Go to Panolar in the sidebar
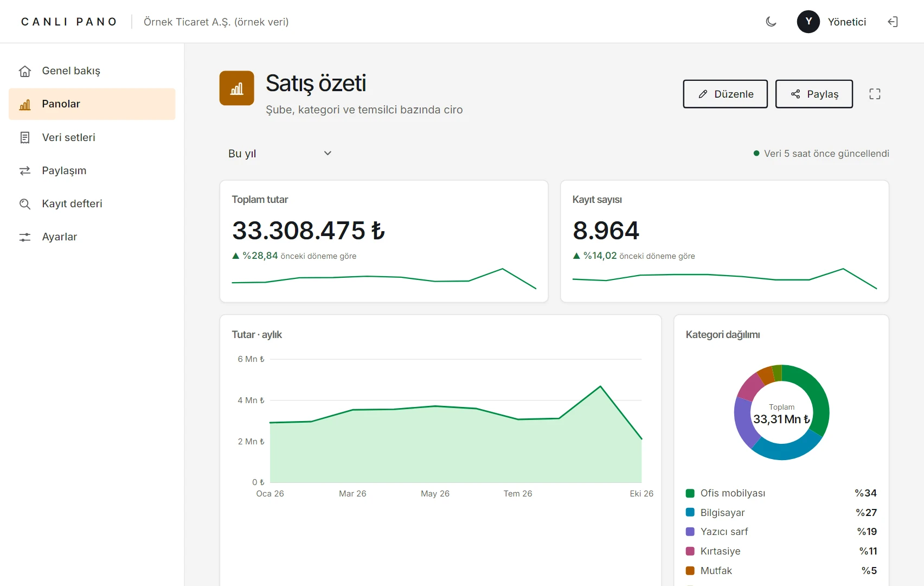924x586 pixels. point(92,104)
